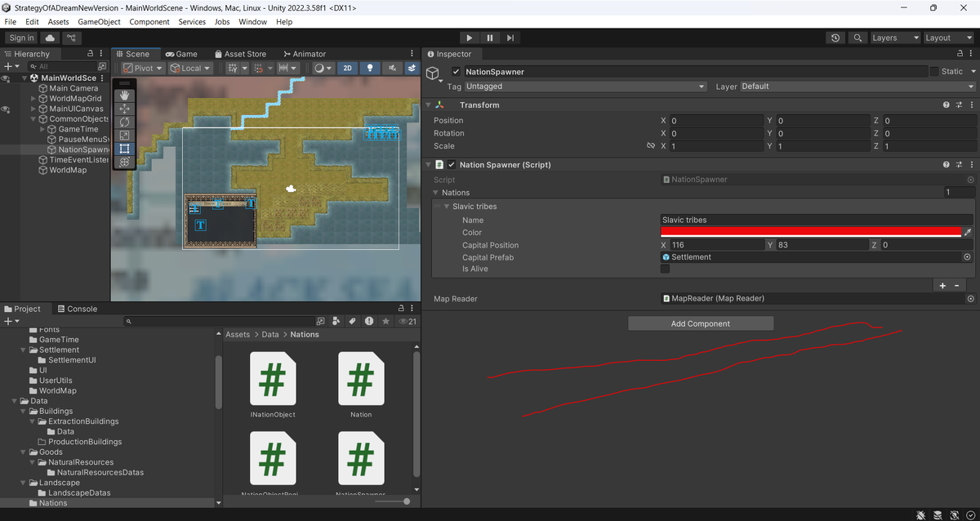Remove nation with the minus button

coord(957,285)
